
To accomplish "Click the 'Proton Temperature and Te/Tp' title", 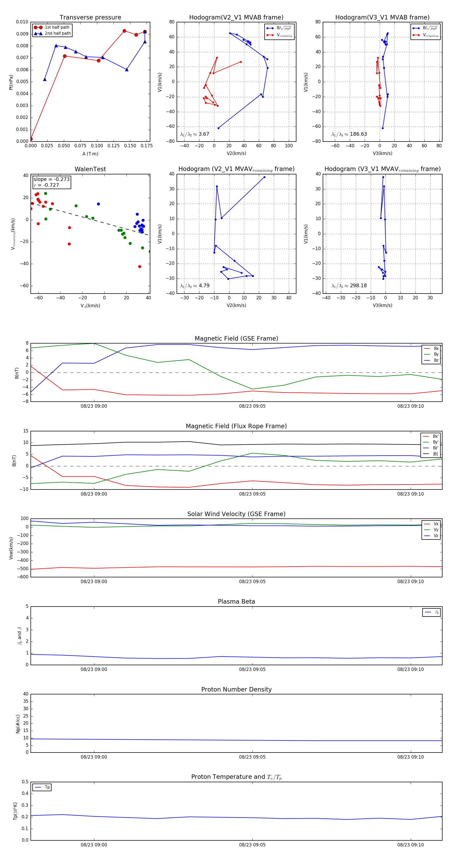I will tap(236, 777).
